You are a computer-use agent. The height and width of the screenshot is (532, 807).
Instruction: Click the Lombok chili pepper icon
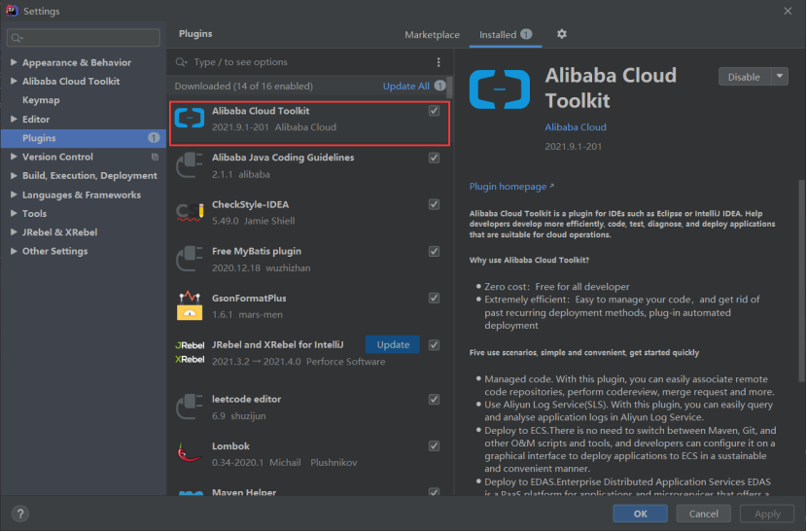click(x=188, y=453)
